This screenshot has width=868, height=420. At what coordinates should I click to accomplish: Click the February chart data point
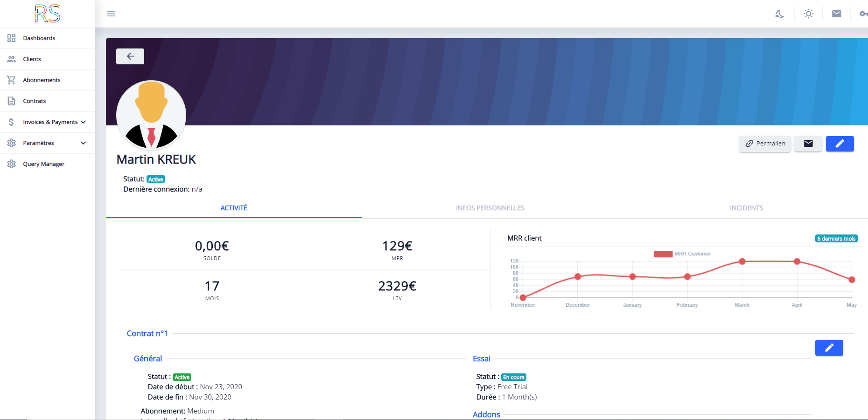point(687,276)
